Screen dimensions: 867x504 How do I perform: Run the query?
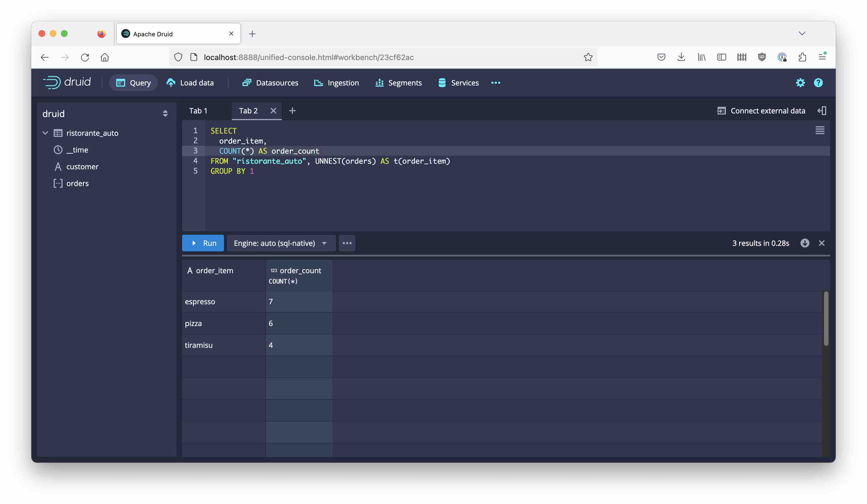(x=203, y=243)
